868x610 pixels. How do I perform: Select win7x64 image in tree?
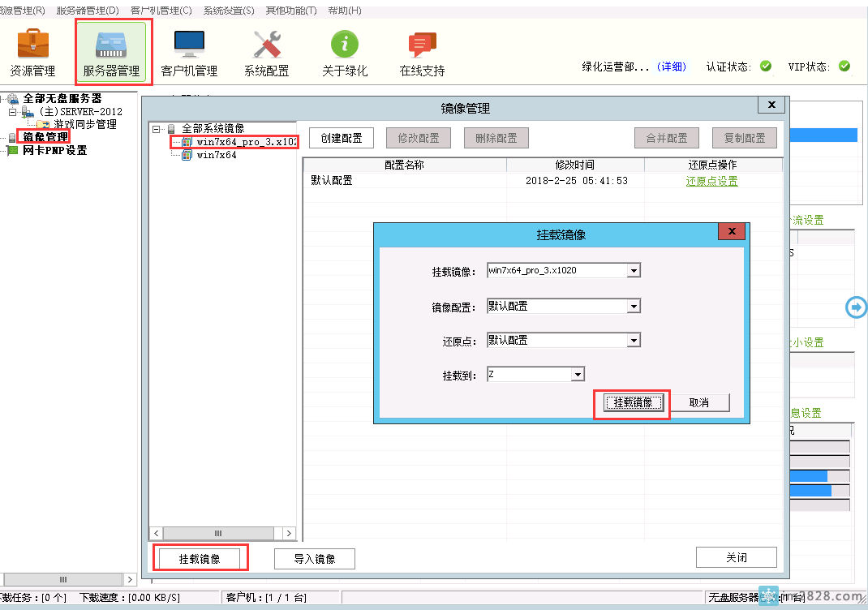coord(216,155)
